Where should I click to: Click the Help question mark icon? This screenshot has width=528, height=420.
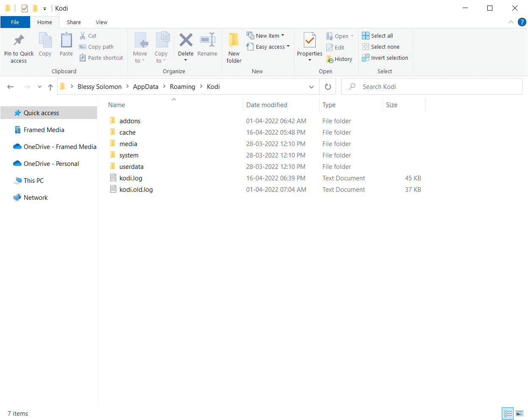[522, 22]
